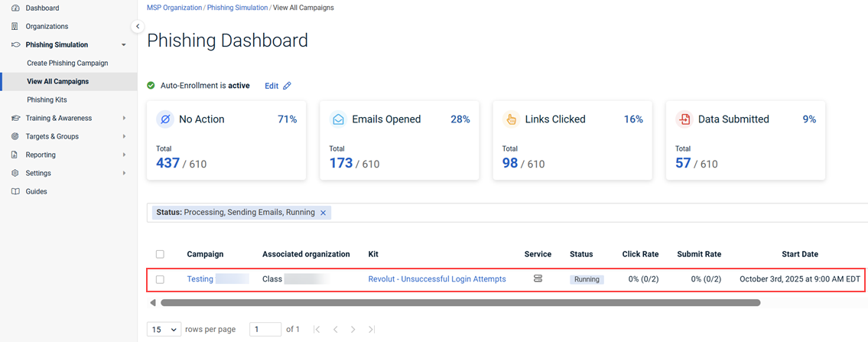Expand the Targets & Groups section
Screen dimensions: 868x342
tap(124, 136)
